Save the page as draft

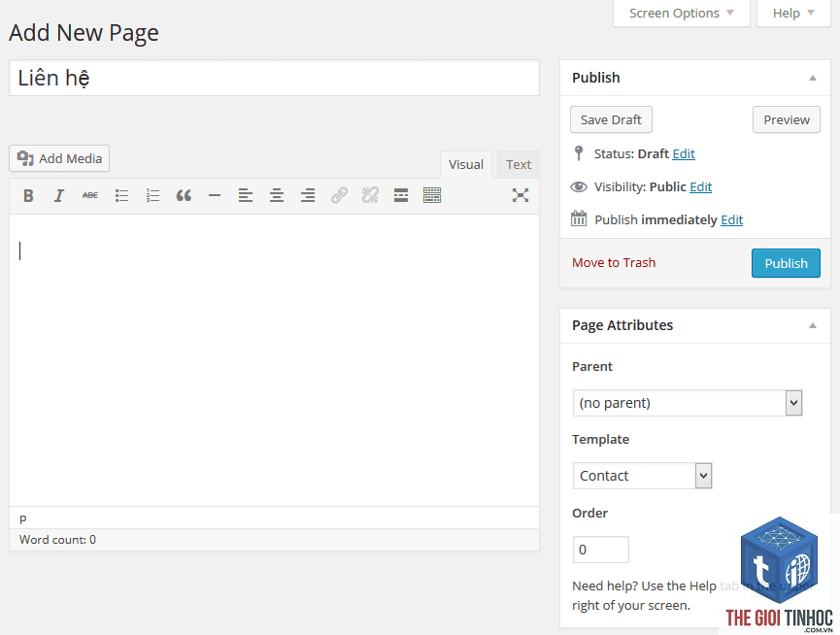(611, 119)
